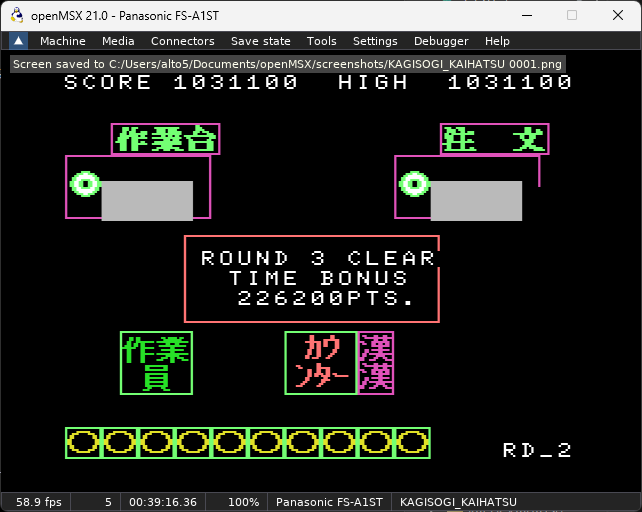This screenshot has width=642, height=512.
Task: Open the Settings menu
Action: (x=375, y=41)
